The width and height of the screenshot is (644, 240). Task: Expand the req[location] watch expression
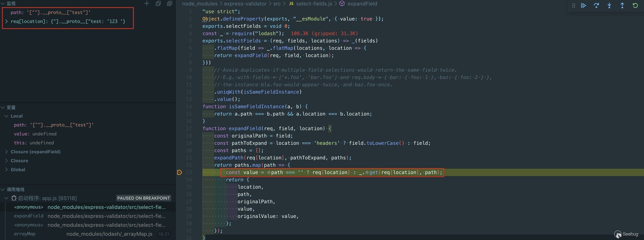click(x=6, y=21)
